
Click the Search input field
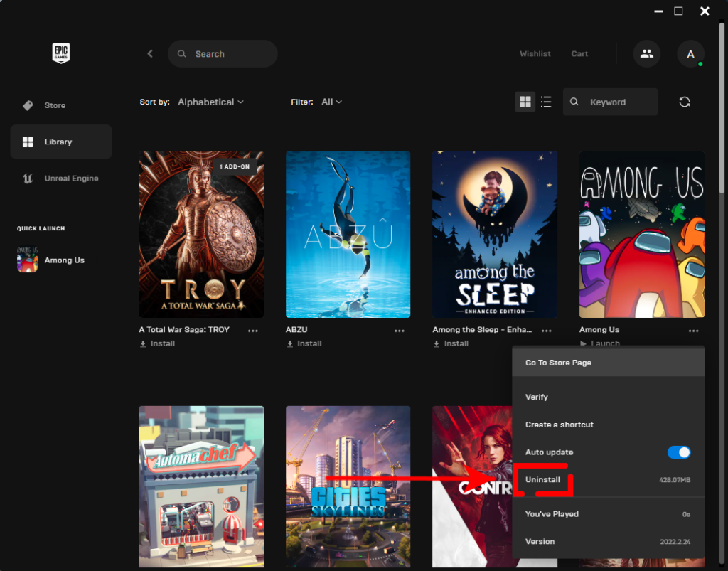click(x=223, y=54)
